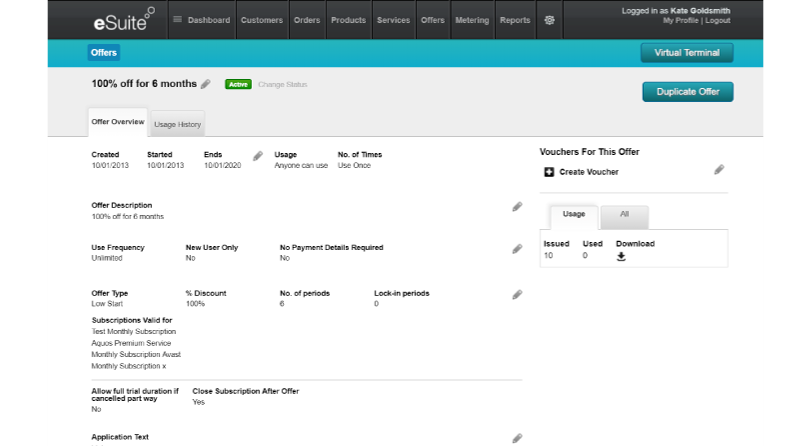811x446 pixels.
Task: Edit Application Text using pencil icon
Action: coord(517,438)
